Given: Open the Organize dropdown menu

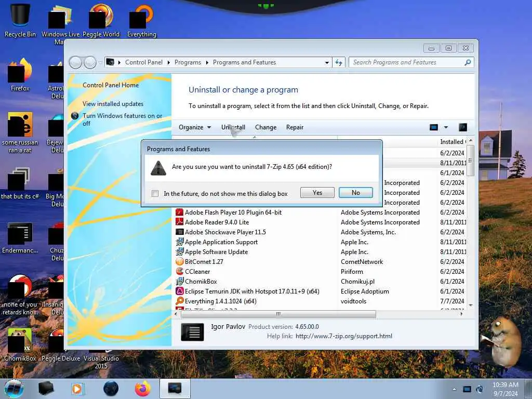Looking at the screenshot, I should click(195, 127).
